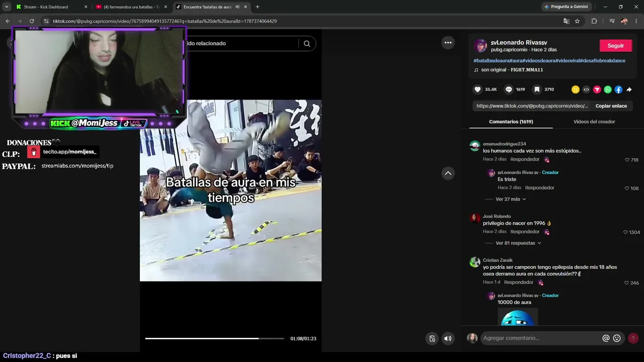644x362 pixels.
Task: Share the video on WhatsApp
Action: click(608, 89)
